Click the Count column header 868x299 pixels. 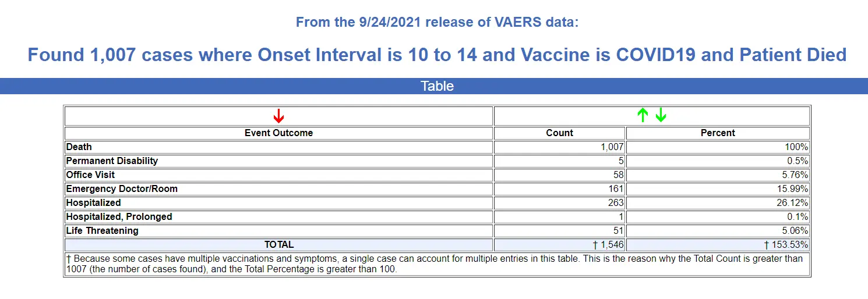click(559, 133)
